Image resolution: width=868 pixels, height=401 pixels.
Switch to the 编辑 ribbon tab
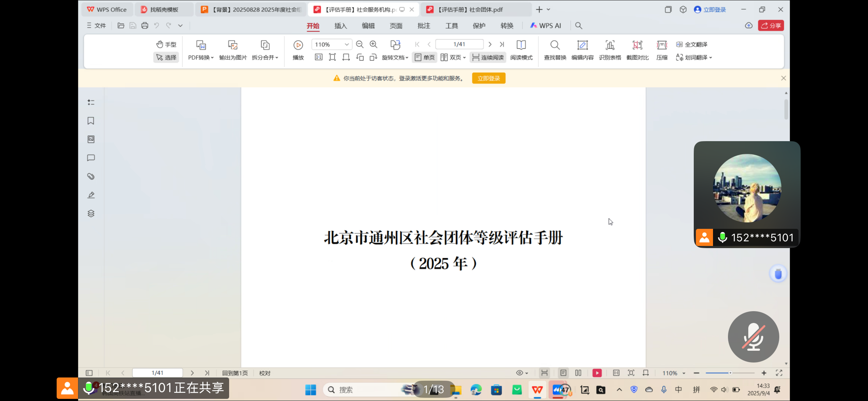(368, 26)
